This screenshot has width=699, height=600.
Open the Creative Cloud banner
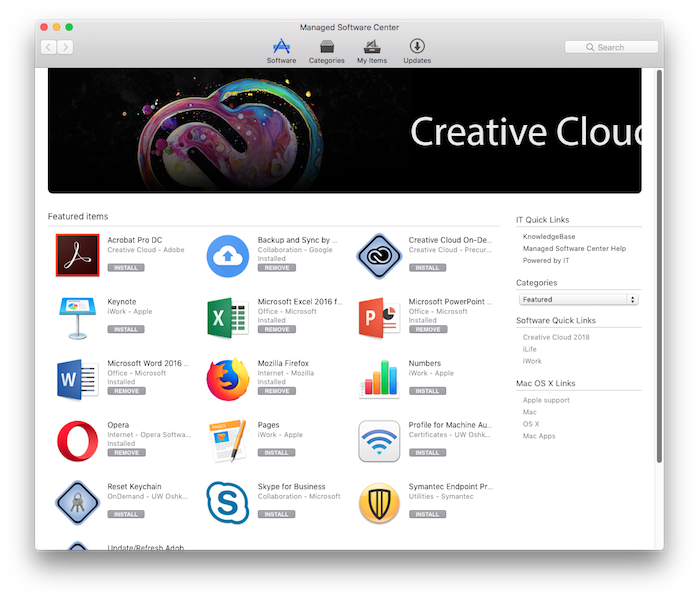tap(345, 131)
